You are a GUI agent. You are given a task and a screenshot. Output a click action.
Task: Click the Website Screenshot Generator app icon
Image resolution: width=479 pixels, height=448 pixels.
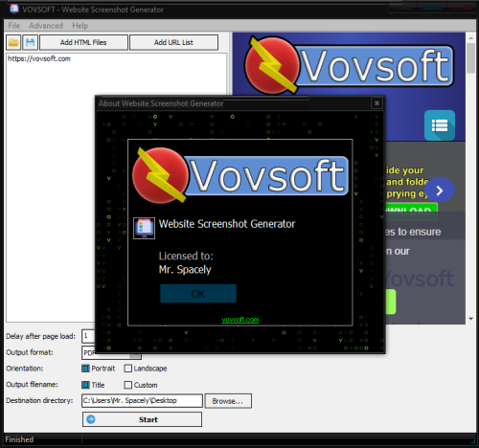point(144,228)
